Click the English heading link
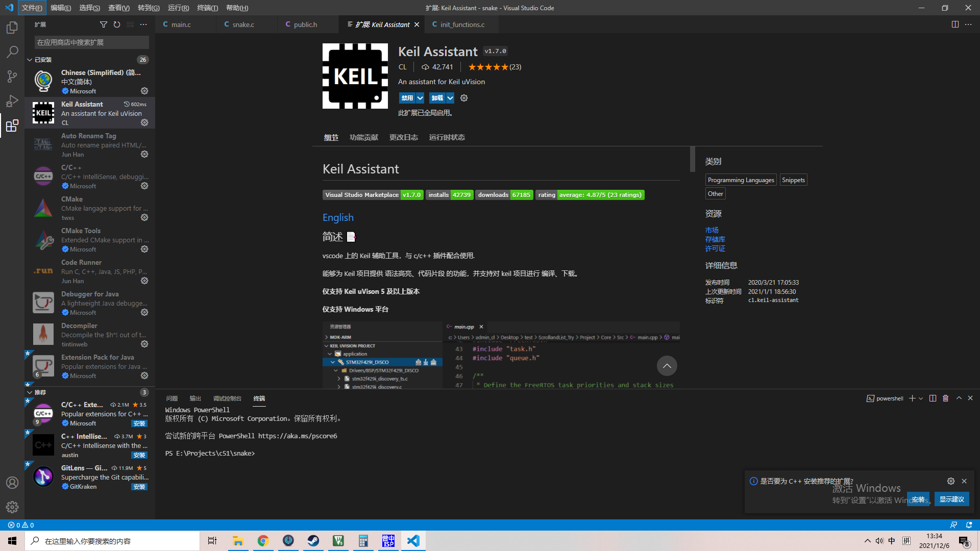The width and height of the screenshot is (980, 551). click(x=338, y=217)
